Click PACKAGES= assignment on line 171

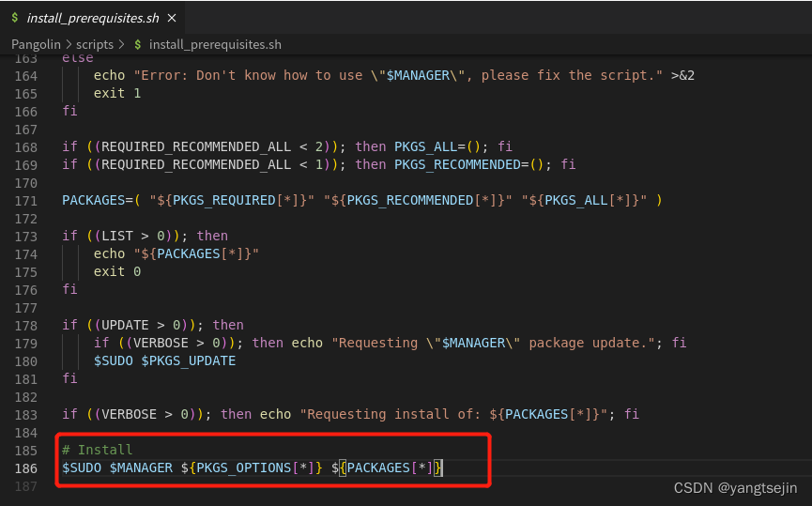[98, 201]
